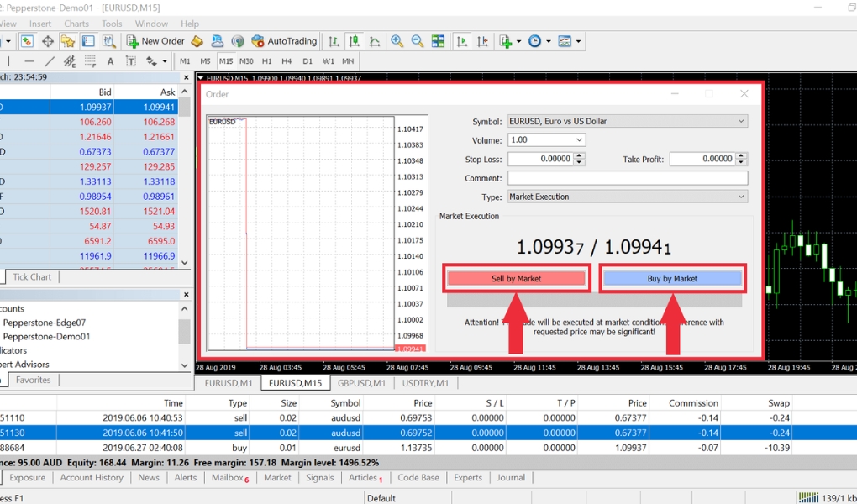
Task: Toggle the Market Watch panel icon
Action: [27, 41]
